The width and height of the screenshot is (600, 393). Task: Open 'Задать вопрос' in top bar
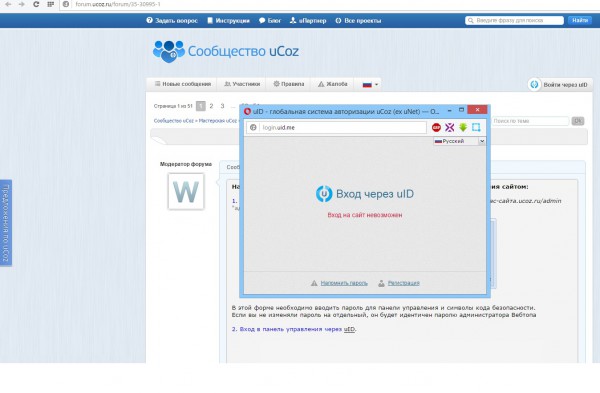(172, 21)
